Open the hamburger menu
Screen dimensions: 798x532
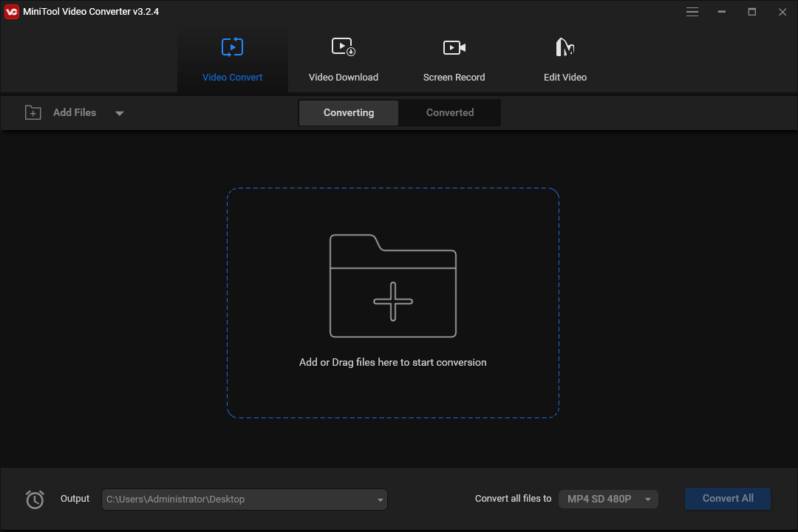tap(692, 12)
